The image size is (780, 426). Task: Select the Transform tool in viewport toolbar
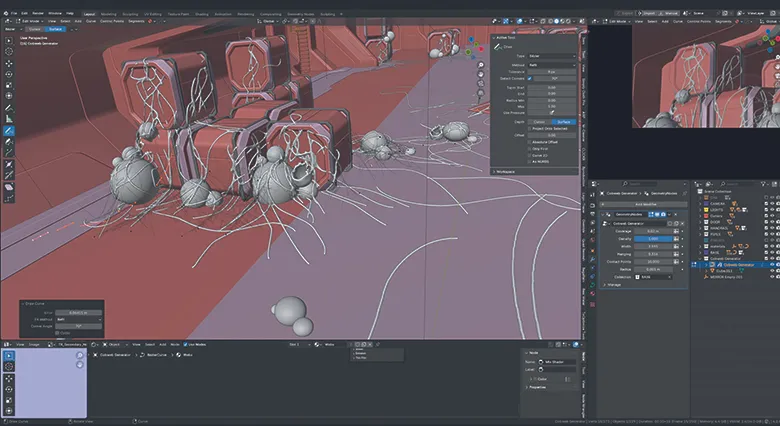9,96
